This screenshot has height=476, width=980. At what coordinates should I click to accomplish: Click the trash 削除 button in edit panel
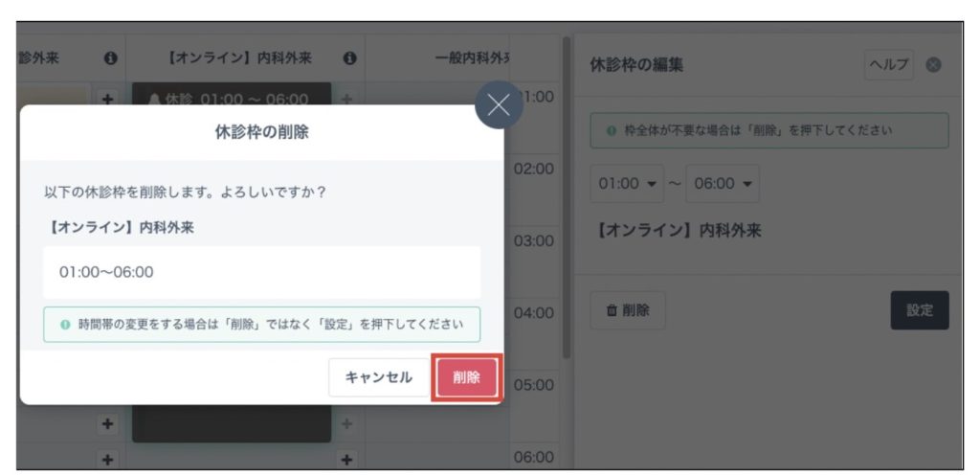[x=628, y=310]
